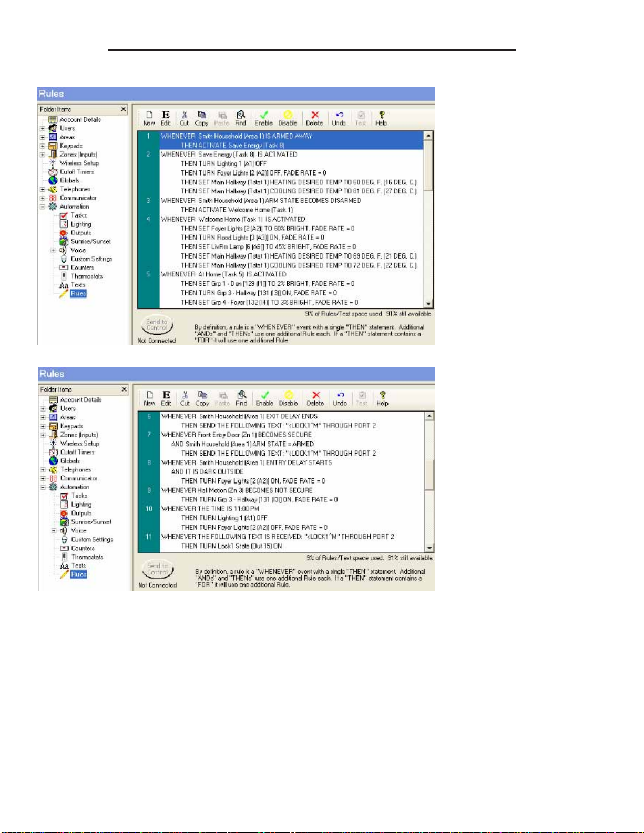Open Help in the top Rules toolbar

click(x=381, y=118)
